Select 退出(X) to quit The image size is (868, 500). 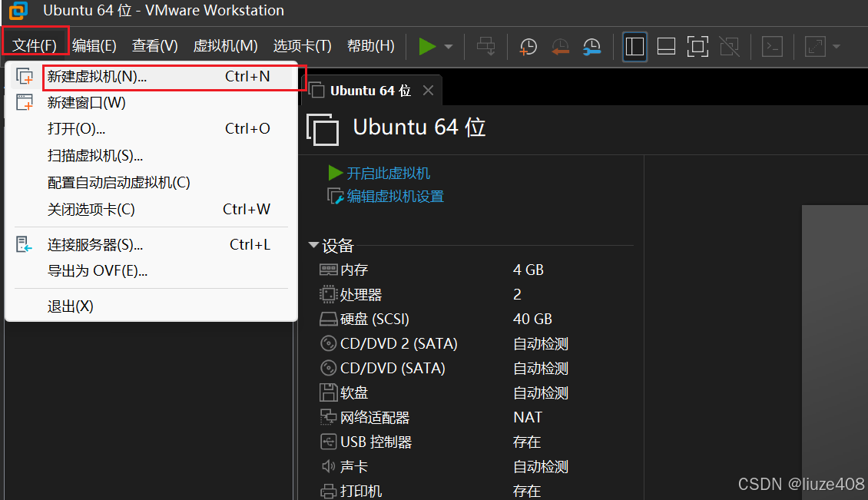tap(151, 306)
